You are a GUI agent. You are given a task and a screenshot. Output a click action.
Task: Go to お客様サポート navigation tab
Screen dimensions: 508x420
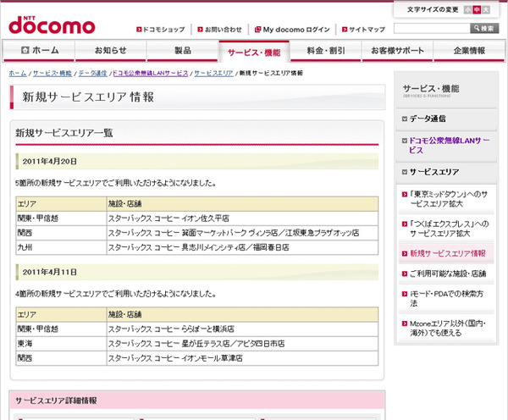(397, 51)
